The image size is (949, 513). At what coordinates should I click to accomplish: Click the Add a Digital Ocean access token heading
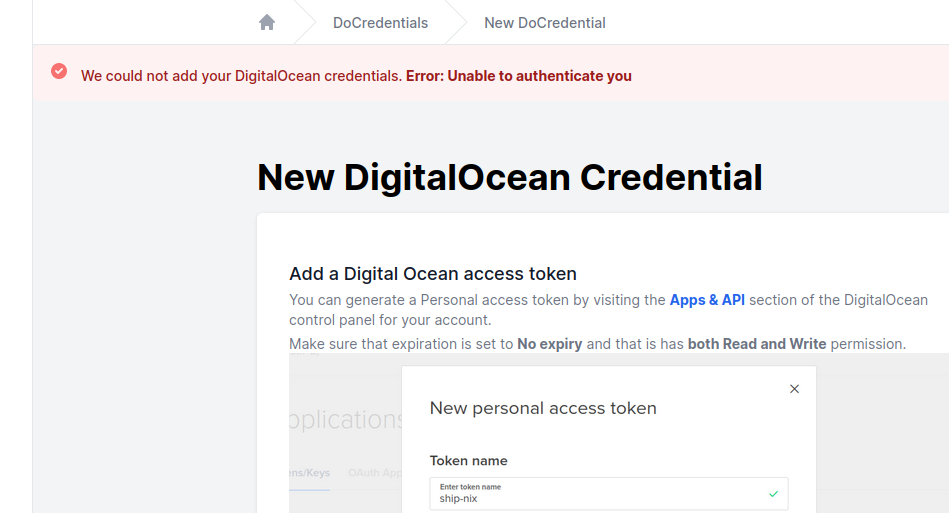pos(432,274)
